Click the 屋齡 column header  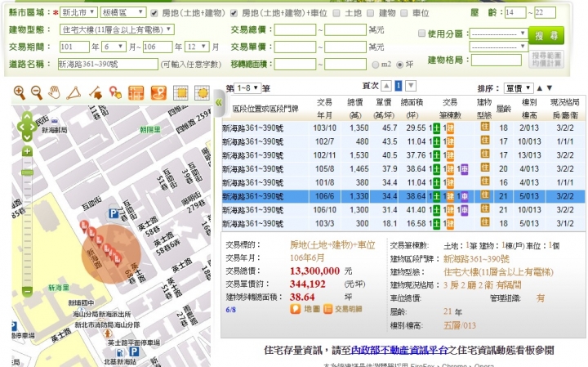tap(504, 109)
